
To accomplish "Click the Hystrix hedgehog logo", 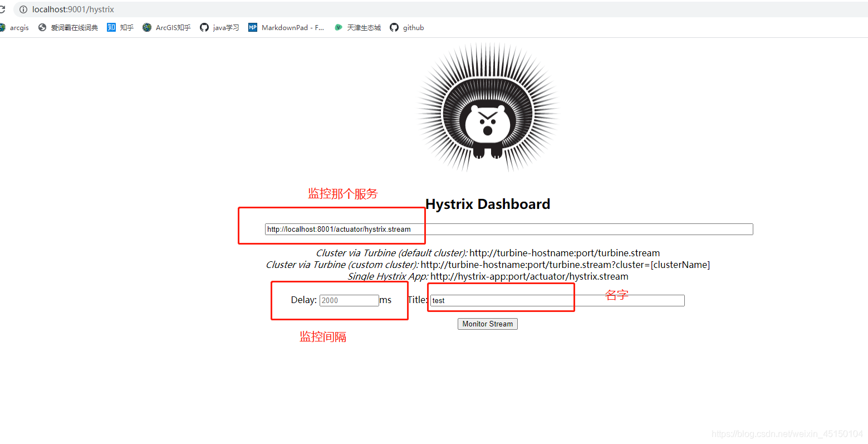I will tap(488, 108).
